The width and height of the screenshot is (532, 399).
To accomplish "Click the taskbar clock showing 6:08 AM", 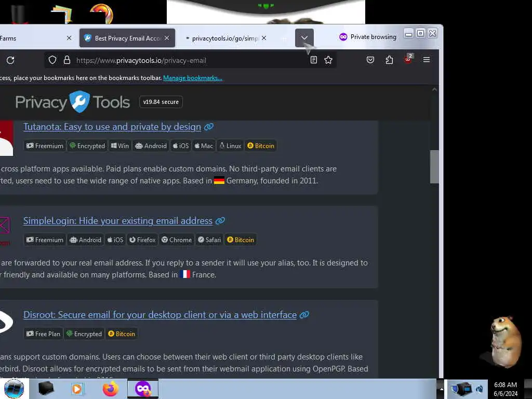I will tap(506, 389).
